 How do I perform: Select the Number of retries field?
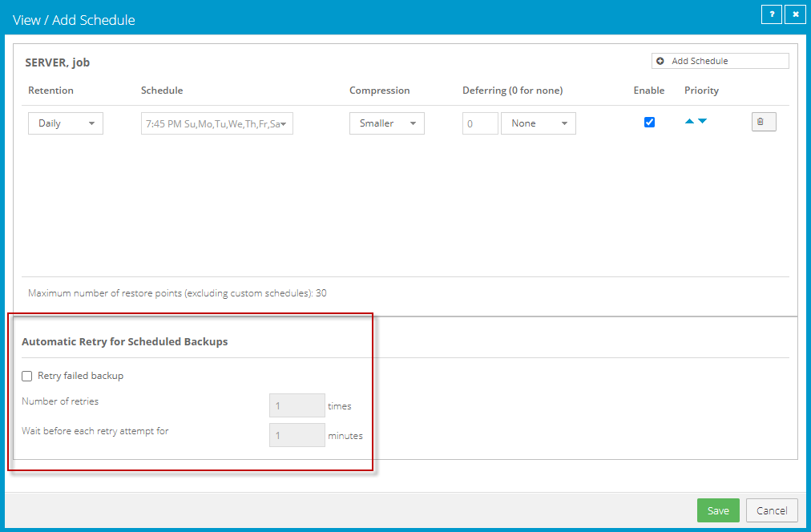click(297, 405)
